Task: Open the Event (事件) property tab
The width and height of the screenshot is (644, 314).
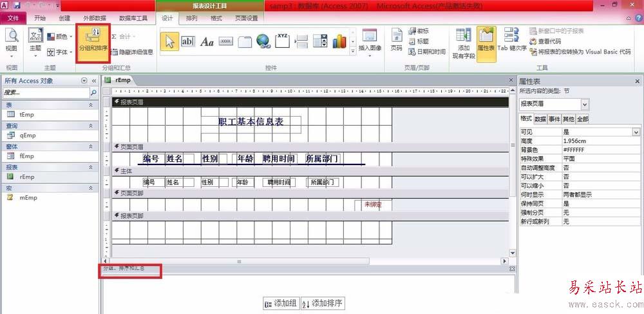Action: [x=554, y=119]
